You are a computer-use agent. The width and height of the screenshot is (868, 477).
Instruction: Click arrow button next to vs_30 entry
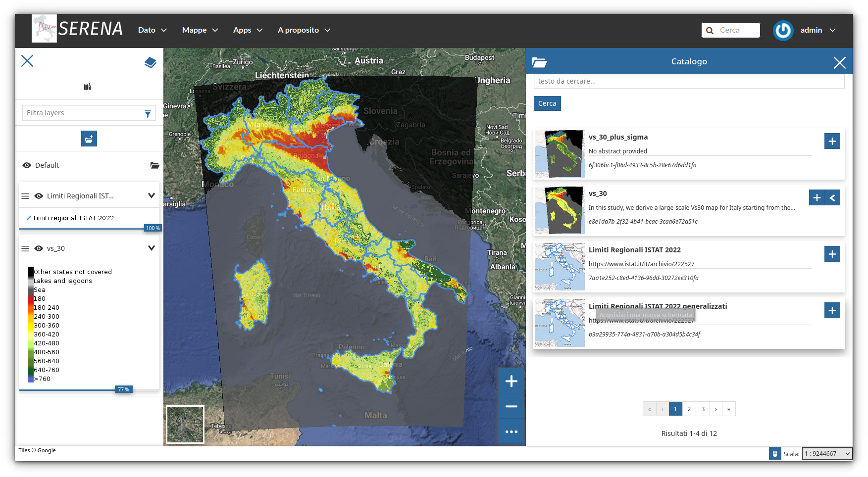[x=832, y=197]
